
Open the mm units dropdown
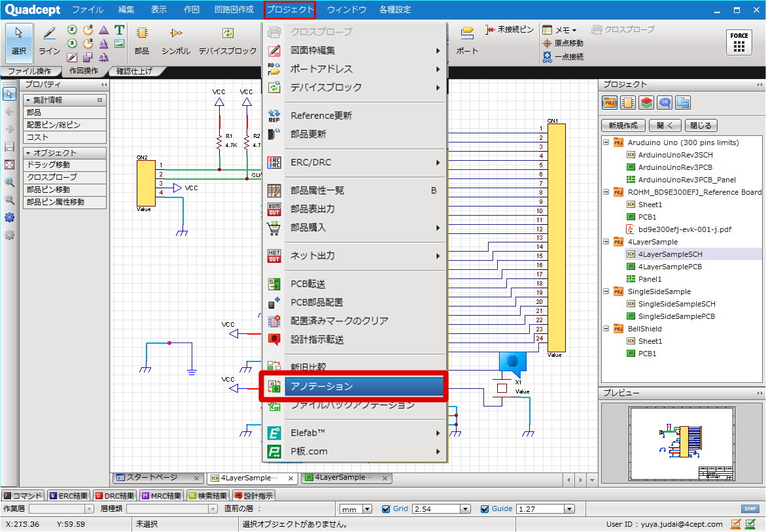pos(368,509)
